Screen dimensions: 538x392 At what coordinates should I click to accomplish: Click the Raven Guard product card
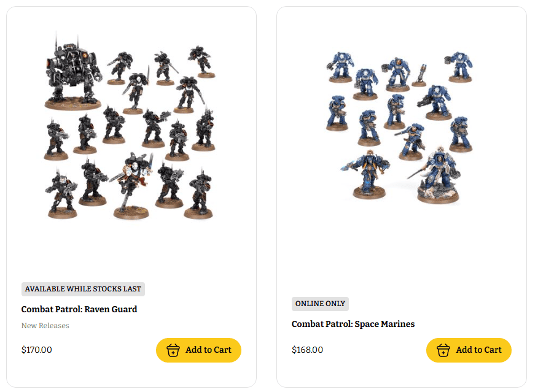tap(131, 196)
